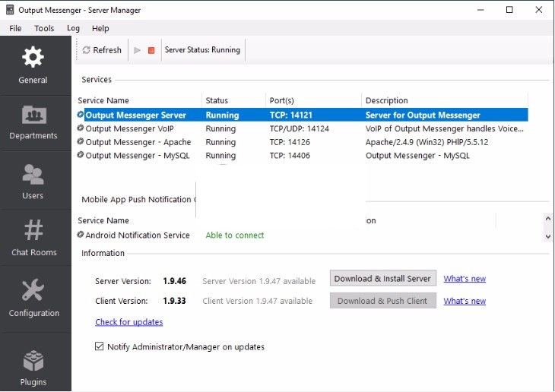Toggle Notify Administrator/Manager on updates checkbox
The height and width of the screenshot is (392, 555).
pos(100,346)
